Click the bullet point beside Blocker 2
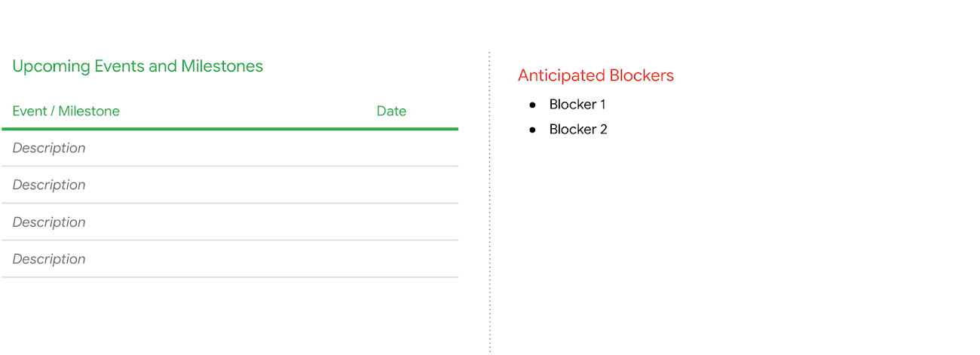Screen dimensions: 980x355 pyautogui.click(x=532, y=130)
